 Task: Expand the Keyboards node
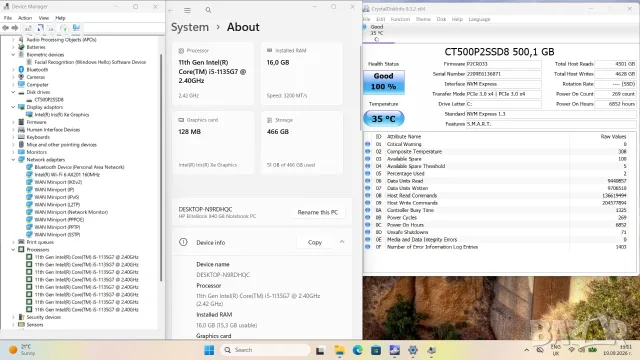[x=13, y=137]
